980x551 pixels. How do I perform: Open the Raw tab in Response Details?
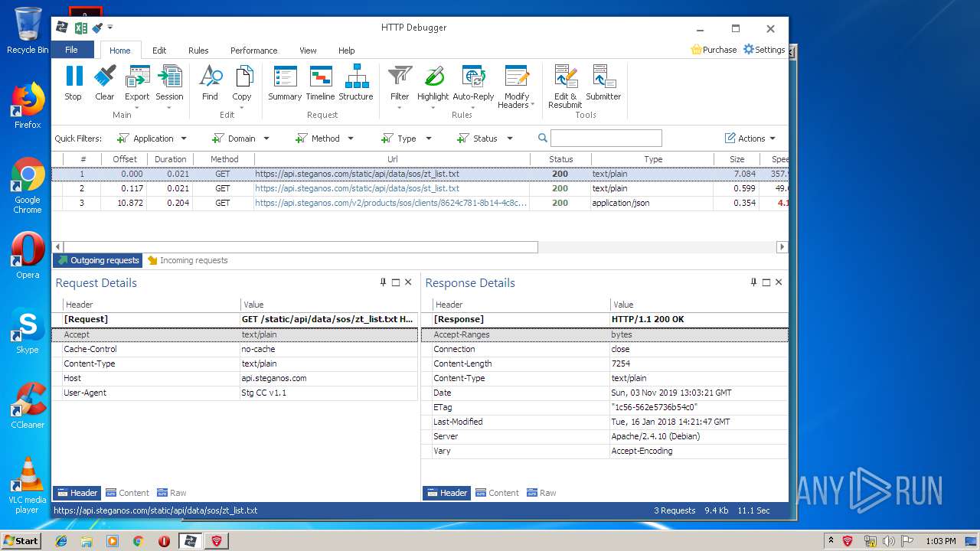(541, 493)
